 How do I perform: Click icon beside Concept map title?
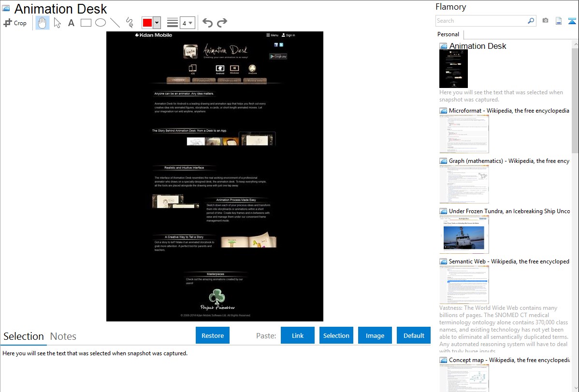coord(443,360)
